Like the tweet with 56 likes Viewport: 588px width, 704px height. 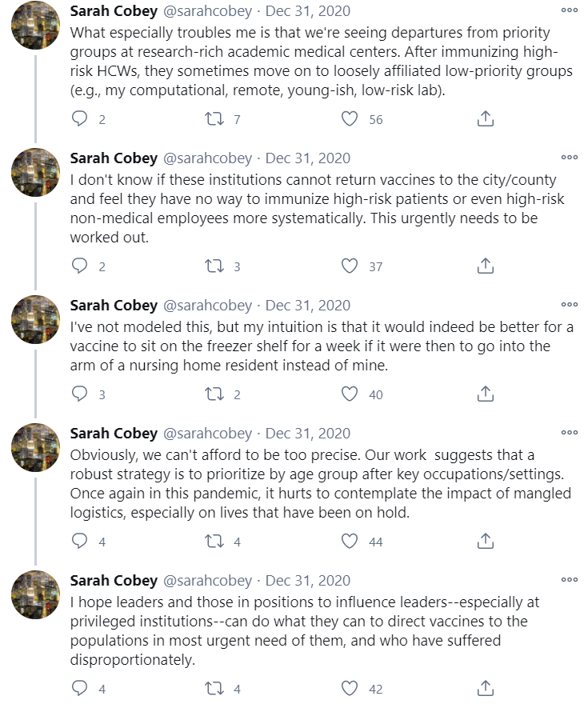pos(350,119)
